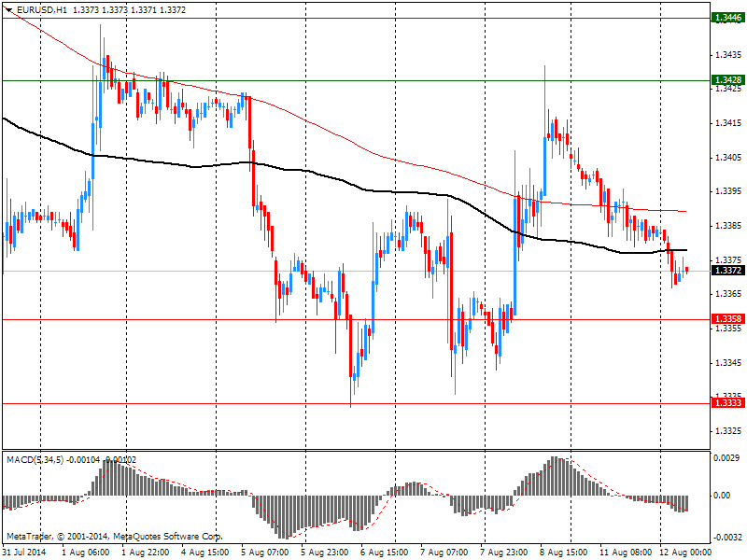Viewport: 747px width, 560px height.
Task: Click the 1.3345 value on the price axis
Action: (728, 362)
